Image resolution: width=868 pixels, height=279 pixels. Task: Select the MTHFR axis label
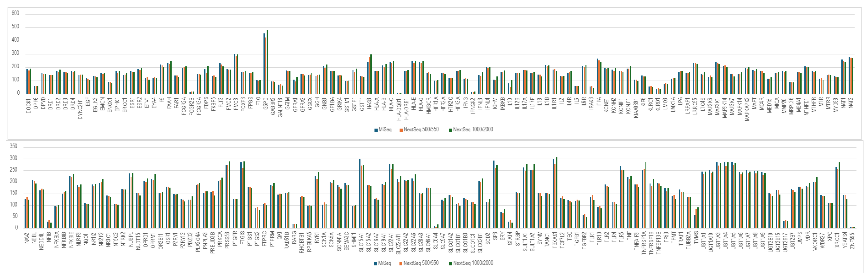coord(814,105)
